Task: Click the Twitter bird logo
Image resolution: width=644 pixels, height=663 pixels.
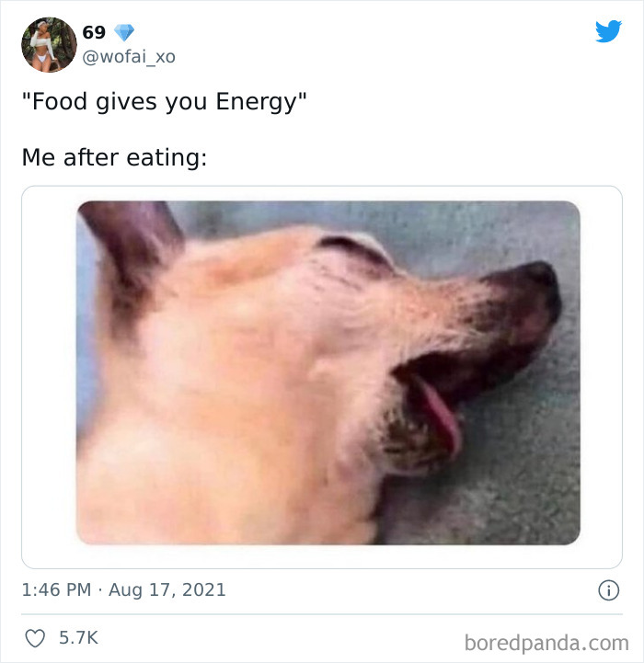Action: (x=608, y=31)
